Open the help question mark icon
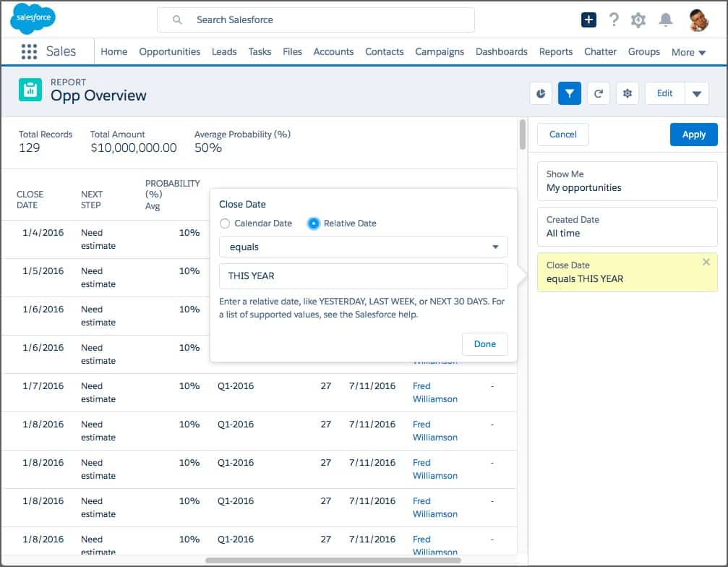 pyautogui.click(x=614, y=20)
